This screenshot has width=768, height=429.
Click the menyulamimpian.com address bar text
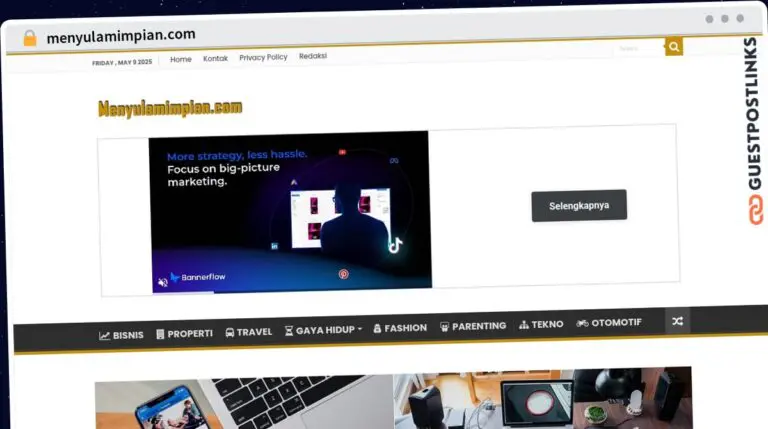[121, 36]
